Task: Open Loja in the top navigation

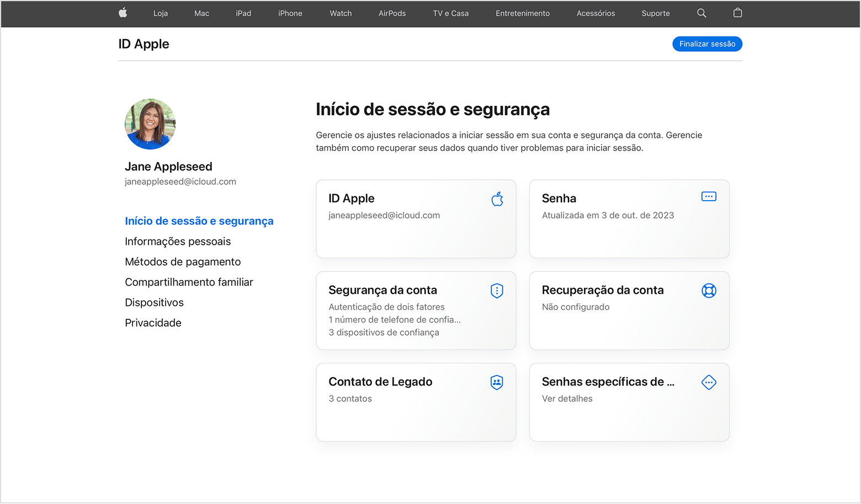Action: coord(161,13)
